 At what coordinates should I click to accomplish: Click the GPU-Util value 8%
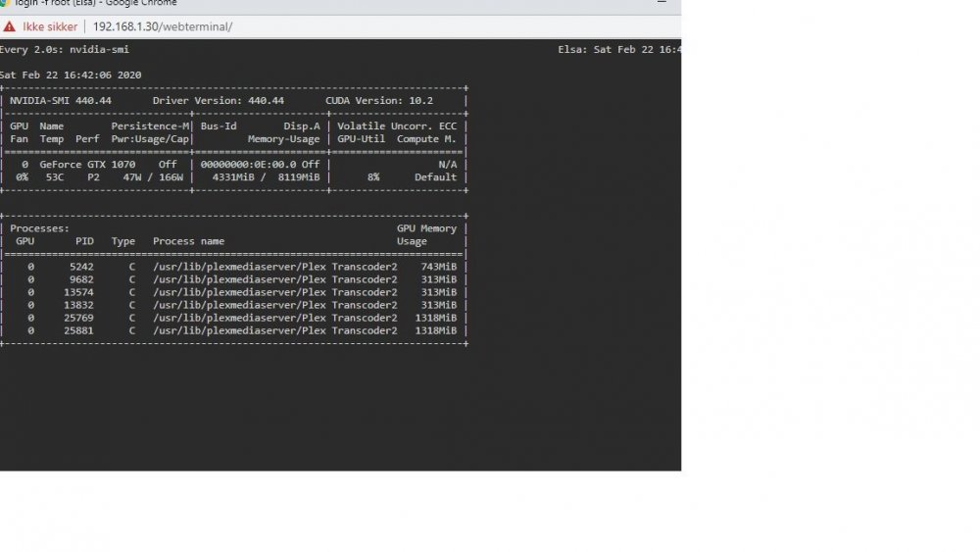[x=373, y=177]
